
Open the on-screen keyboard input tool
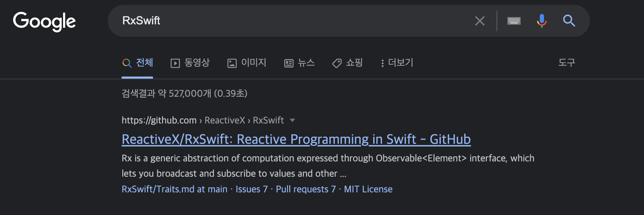(x=514, y=21)
